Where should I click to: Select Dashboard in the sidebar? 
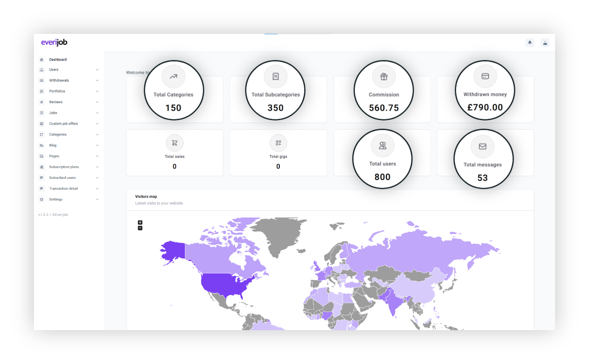click(x=58, y=60)
